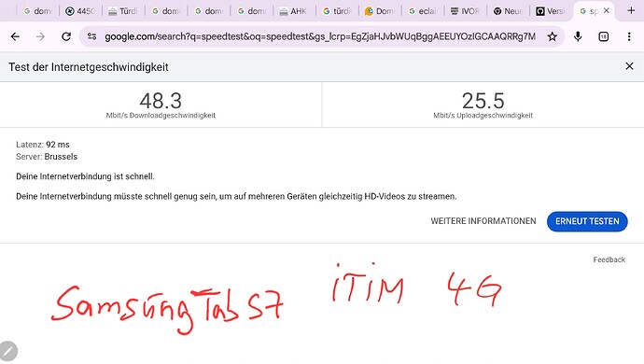
Task: Go back using the back arrow
Action: [x=15, y=37]
